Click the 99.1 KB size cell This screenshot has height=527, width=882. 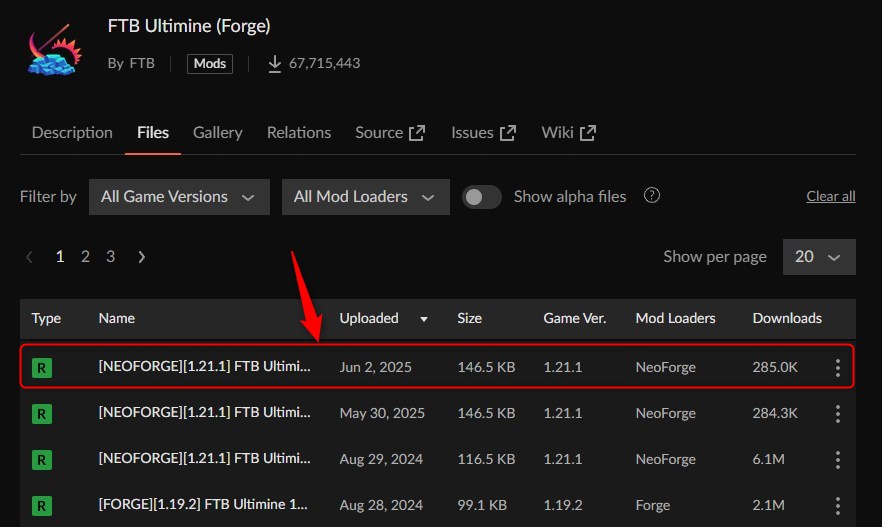pyautogui.click(x=482, y=506)
